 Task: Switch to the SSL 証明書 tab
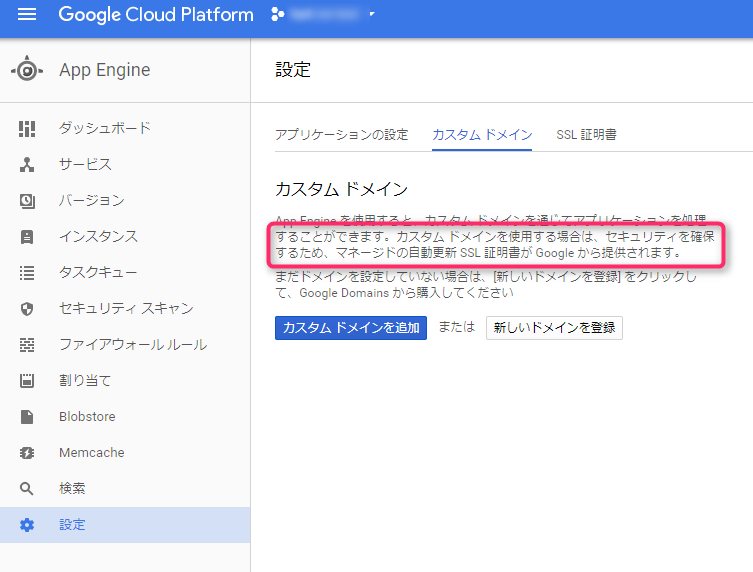[586, 135]
